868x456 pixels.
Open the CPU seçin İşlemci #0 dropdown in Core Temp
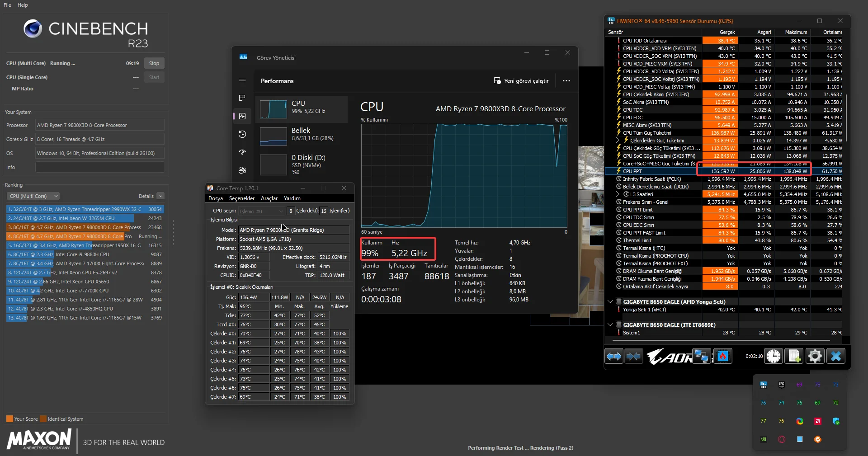[261, 211]
